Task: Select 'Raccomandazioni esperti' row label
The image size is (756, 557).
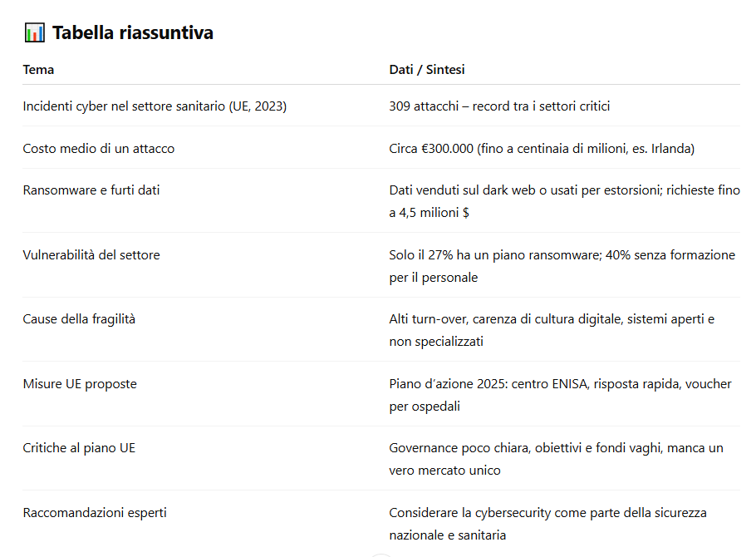Action: click(95, 513)
